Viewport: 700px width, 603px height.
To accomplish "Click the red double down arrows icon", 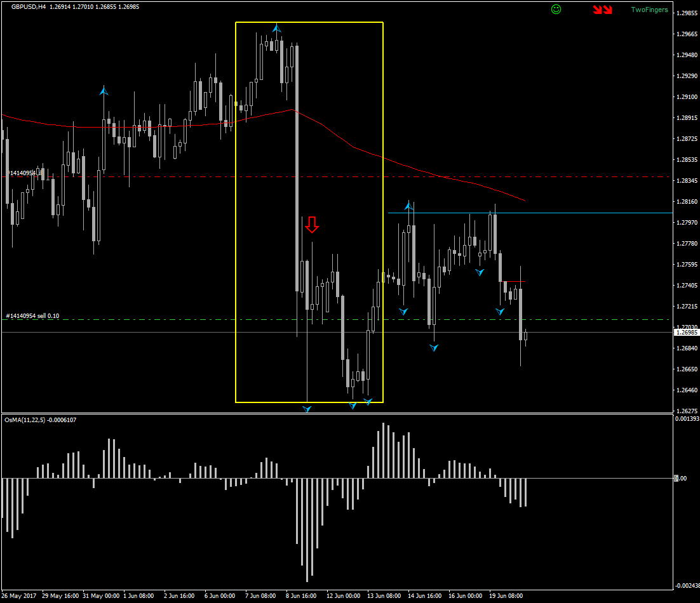I will 602,10.
